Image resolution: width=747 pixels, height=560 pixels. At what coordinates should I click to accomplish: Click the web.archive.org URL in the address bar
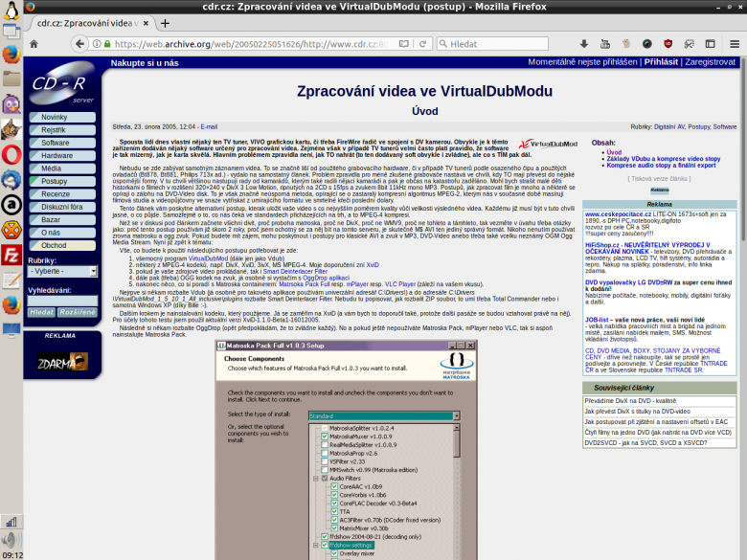pyautogui.click(x=251, y=44)
